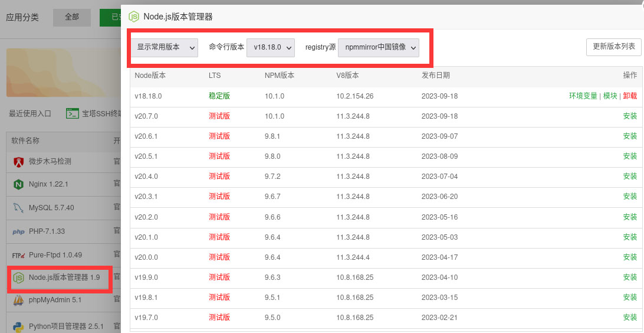Click release date 2023-04-17
The image size is (644, 333).
click(439, 257)
